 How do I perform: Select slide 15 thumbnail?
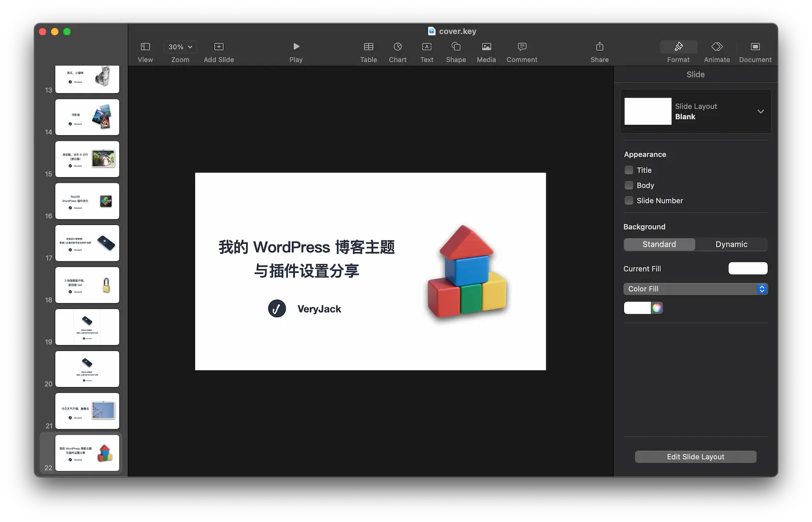(87, 159)
